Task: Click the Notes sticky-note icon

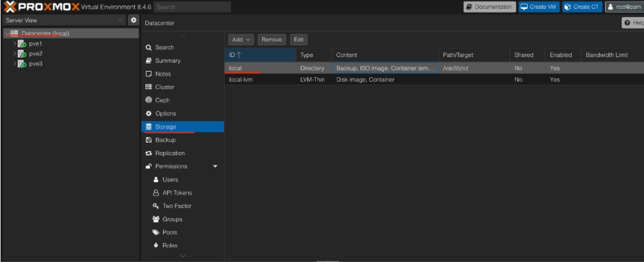Action: coord(148,74)
